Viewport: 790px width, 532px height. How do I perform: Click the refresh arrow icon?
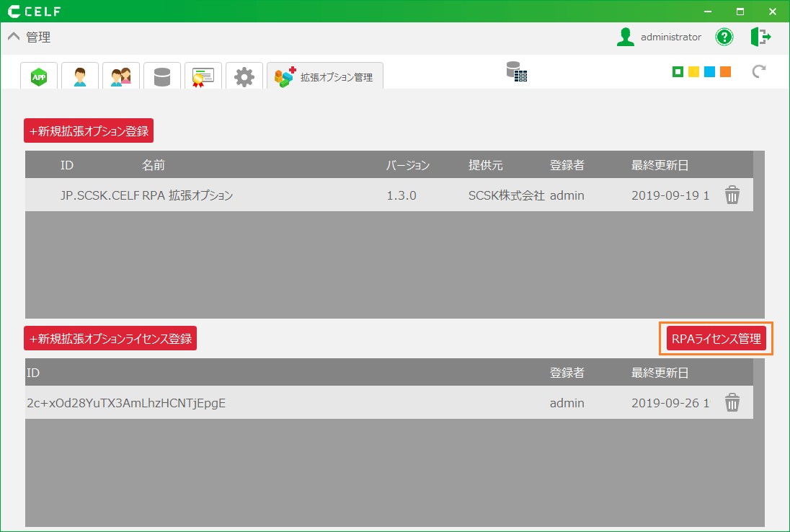[758, 71]
